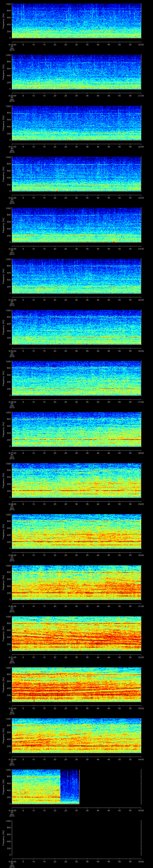
Task: Click the 9:30:00 to 9:31:00 spectrogram
Action: (77, 583)
